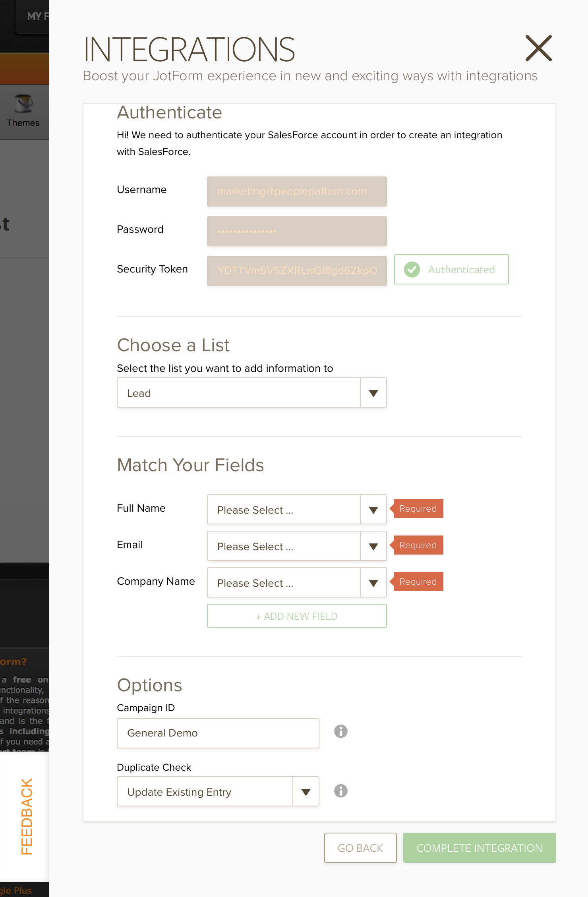Click the Security Token label
Image resolution: width=588 pixels, height=897 pixels.
(x=152, y=269)
